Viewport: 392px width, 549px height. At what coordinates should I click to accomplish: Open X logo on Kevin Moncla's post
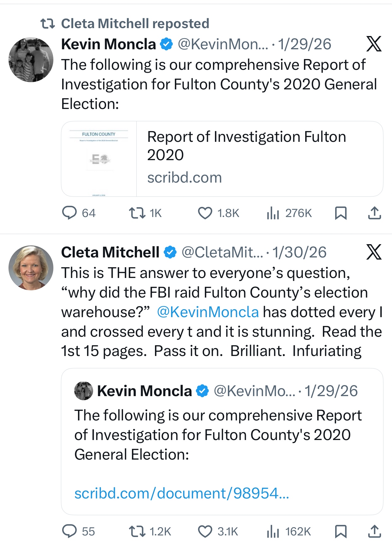tap(374, 44)
